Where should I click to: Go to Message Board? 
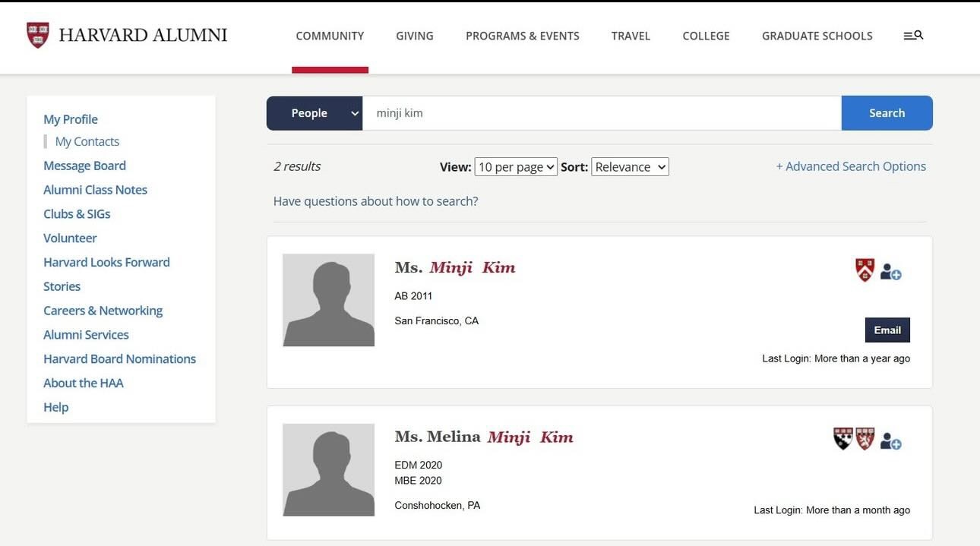point(84,166)
